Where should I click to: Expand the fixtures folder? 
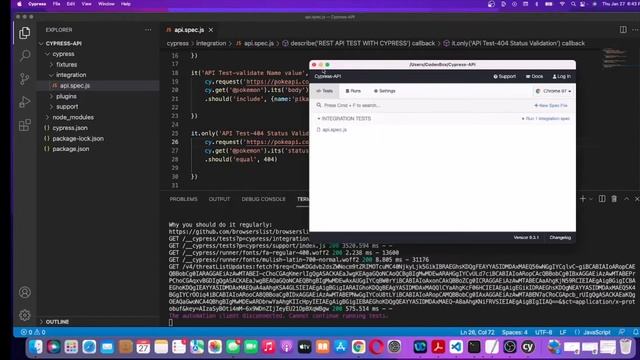pyautogui.click(x=51, y=64)
